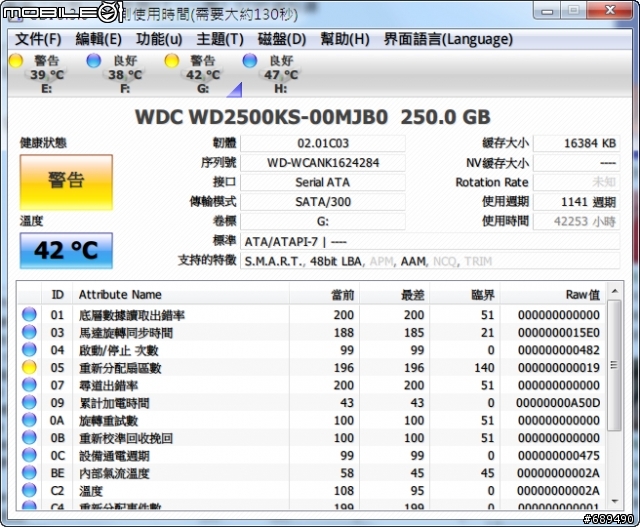Click the attribute list scrollbar thumb
Image resolution: width=640 pixels, height=527 pixels.
(614, 365)
